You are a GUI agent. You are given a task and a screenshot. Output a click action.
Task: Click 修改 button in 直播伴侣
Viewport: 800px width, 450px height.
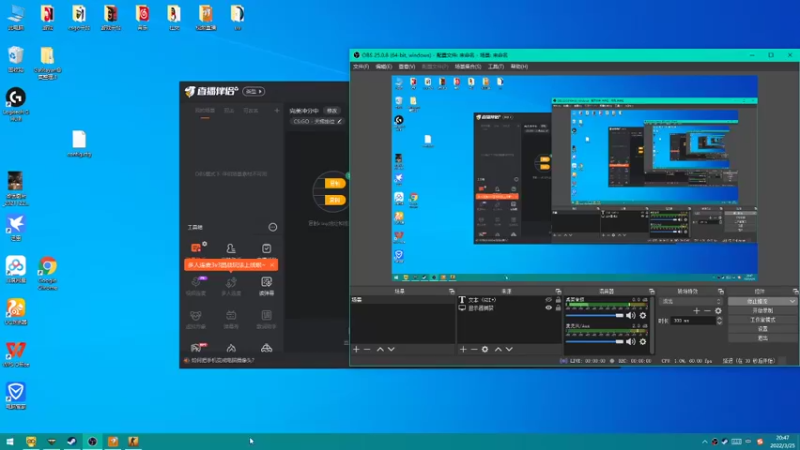332,111
